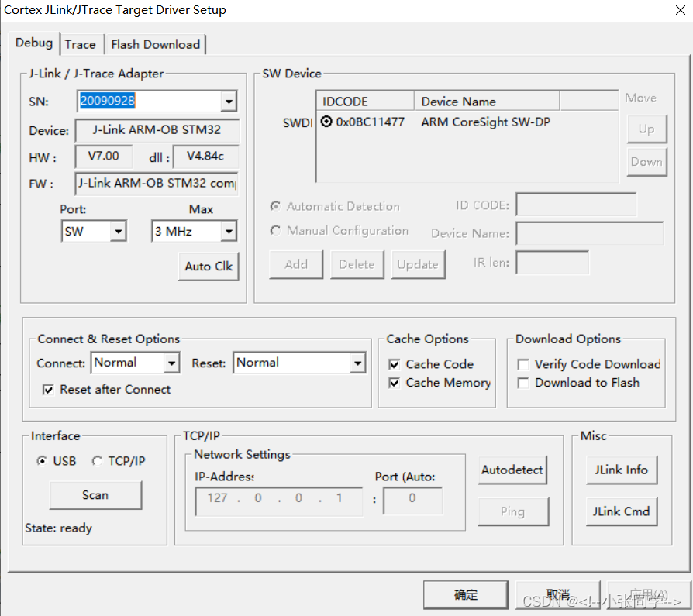
Task: Confirm with the 确定 button
Action: click(466, 595)
